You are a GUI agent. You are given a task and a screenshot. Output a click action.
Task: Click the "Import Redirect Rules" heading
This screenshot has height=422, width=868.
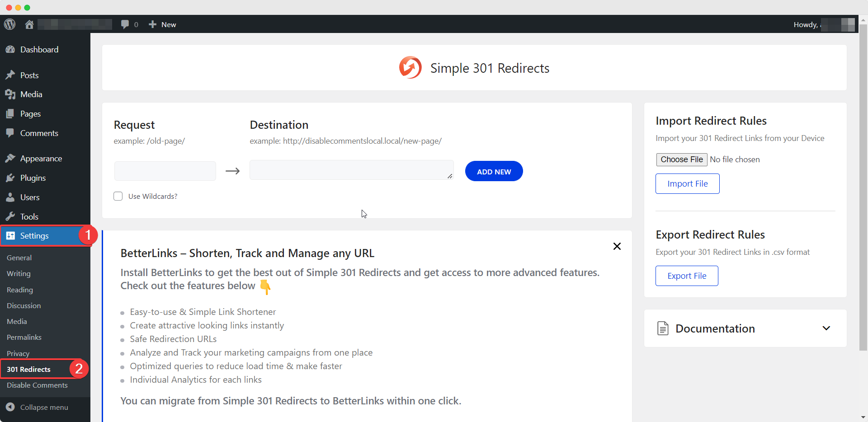(711, 121)
